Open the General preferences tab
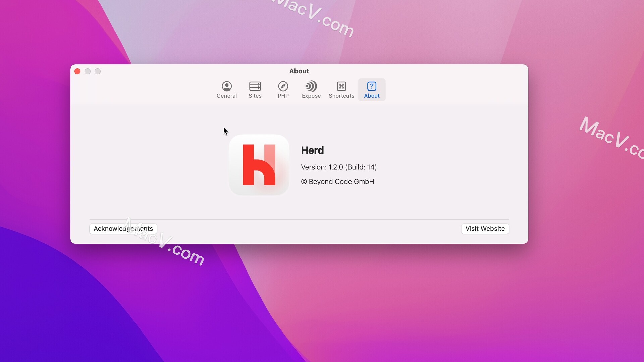This screenshot has width=644, height=362. [227, 90]
